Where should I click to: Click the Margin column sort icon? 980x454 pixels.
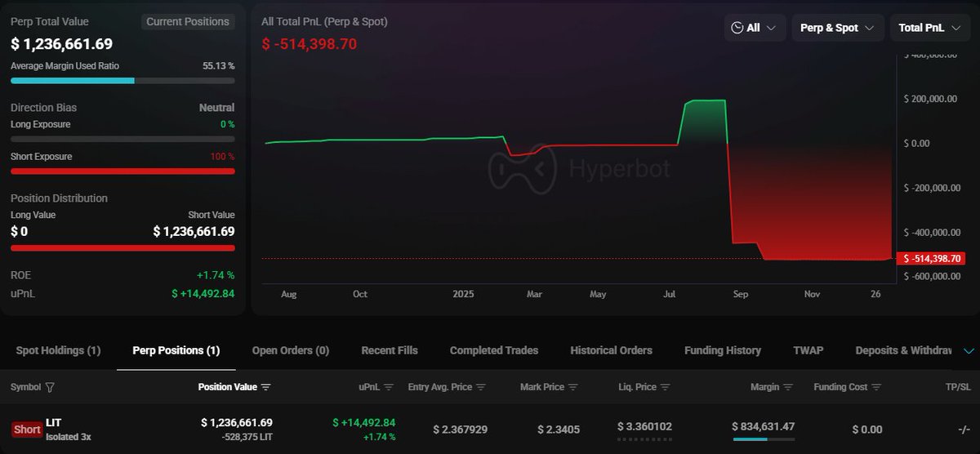789,387
